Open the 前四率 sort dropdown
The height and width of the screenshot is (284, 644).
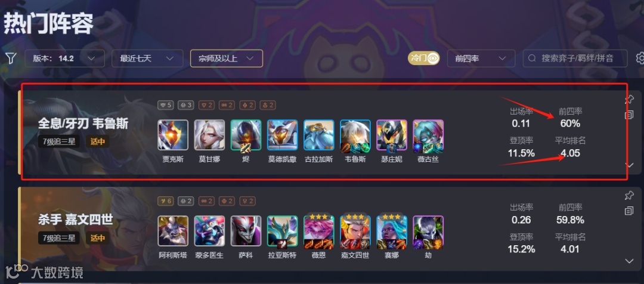[x=481, y=58]
